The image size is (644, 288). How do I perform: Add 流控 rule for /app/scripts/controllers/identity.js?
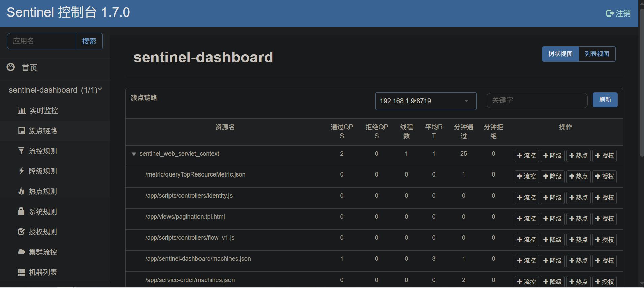pos(526,198)
